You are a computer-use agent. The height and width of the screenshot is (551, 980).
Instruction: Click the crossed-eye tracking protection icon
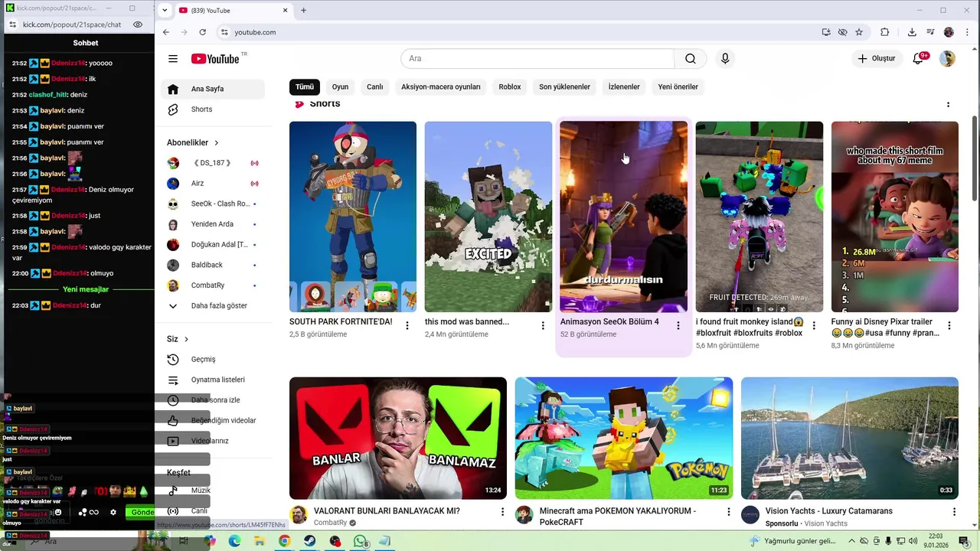pos(842,32)
